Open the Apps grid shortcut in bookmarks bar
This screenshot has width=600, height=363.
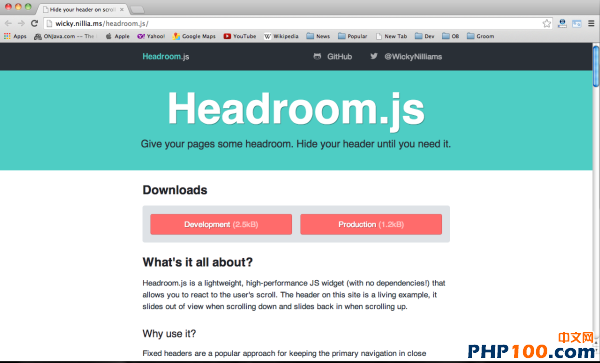[x=15, y=36]
